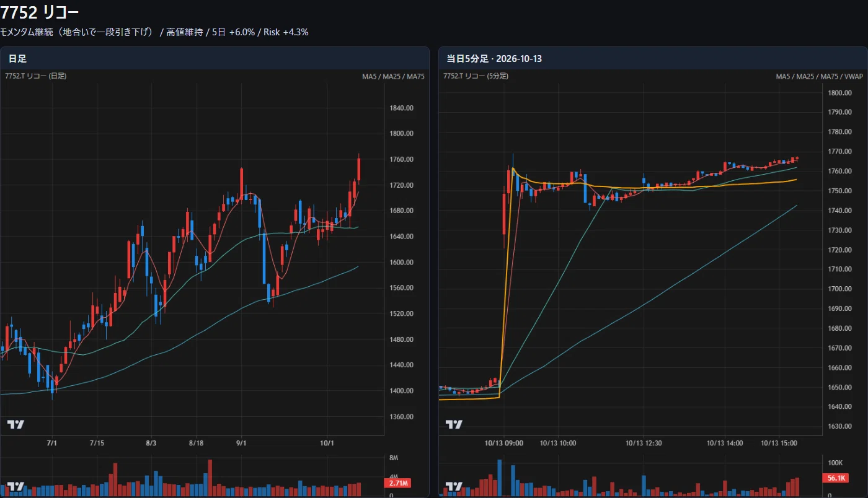The image size is (868, 498).
Task: Click the MA5 / MA25 / MA75 / VWAP legend
Action: click(x=819, y=76)
